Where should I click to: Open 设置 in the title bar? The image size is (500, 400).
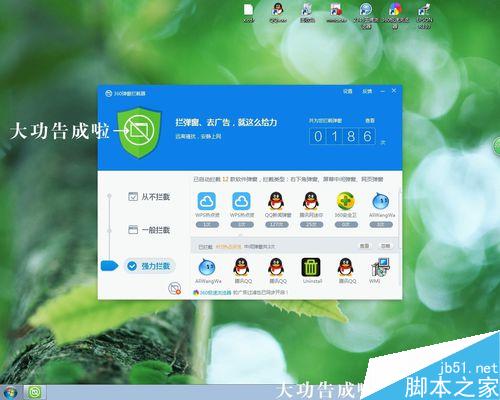point(348,91)
